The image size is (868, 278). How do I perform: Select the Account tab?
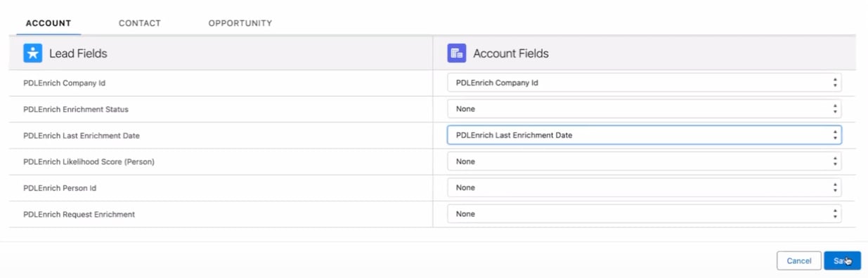pos(48,23)
